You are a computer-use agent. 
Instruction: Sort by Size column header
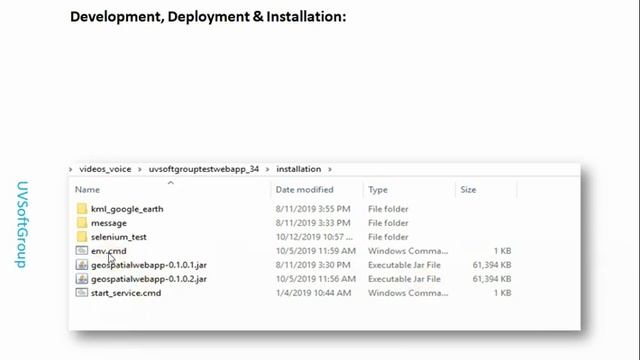pyautogui.click(x=468, y=190)
